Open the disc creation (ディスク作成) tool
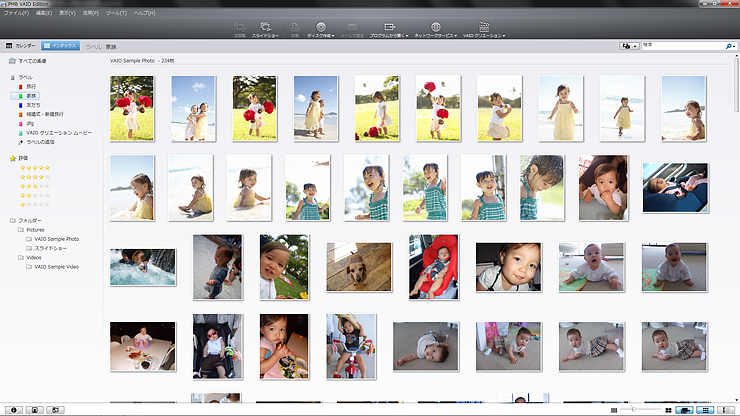Image resolution: width=740 pixels, height=416 pixels. pyautogui.click(x=320, y=29)
